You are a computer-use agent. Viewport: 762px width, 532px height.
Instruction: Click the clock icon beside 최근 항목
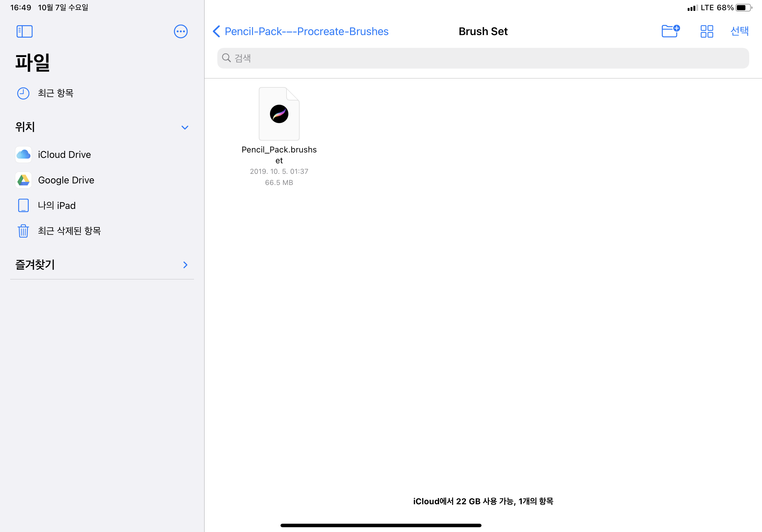click(x=23, y=93)
